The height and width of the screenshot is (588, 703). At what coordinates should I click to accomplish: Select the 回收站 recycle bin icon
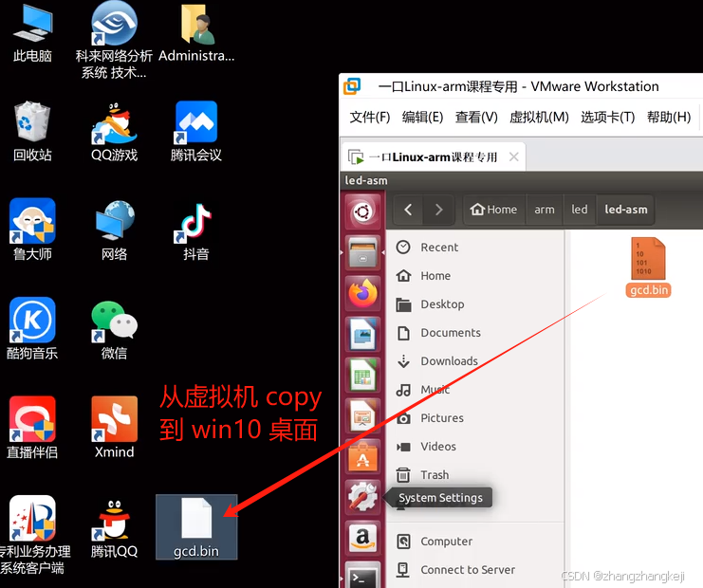(x=32, y=131)
